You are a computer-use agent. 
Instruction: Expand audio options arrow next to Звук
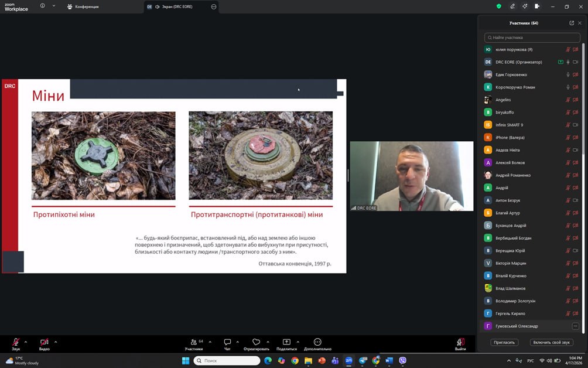pos(27,342)
